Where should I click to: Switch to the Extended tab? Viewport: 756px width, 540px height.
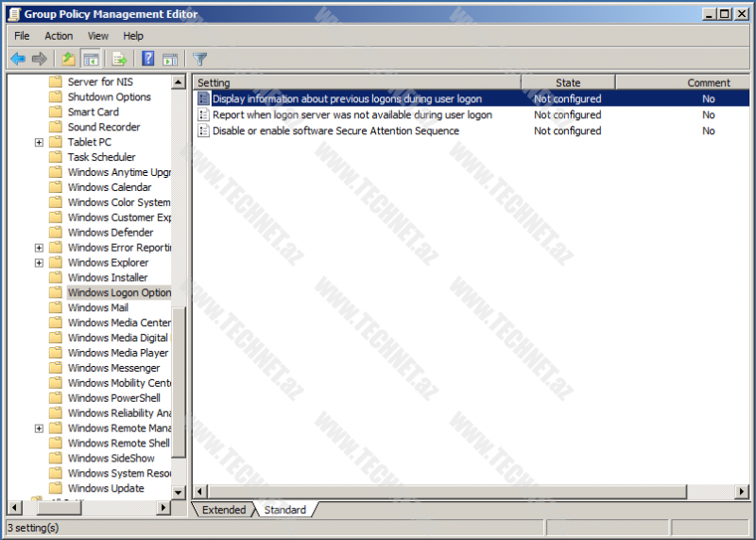click(224, 510)
